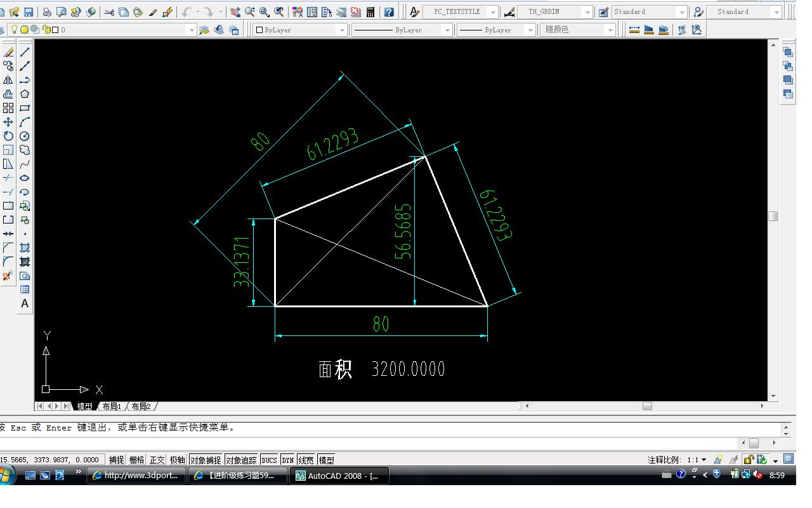The height and width of the screenshot is (508, 812).
Task: Select the Fillet tool
Action: click(x=8, y=262)
